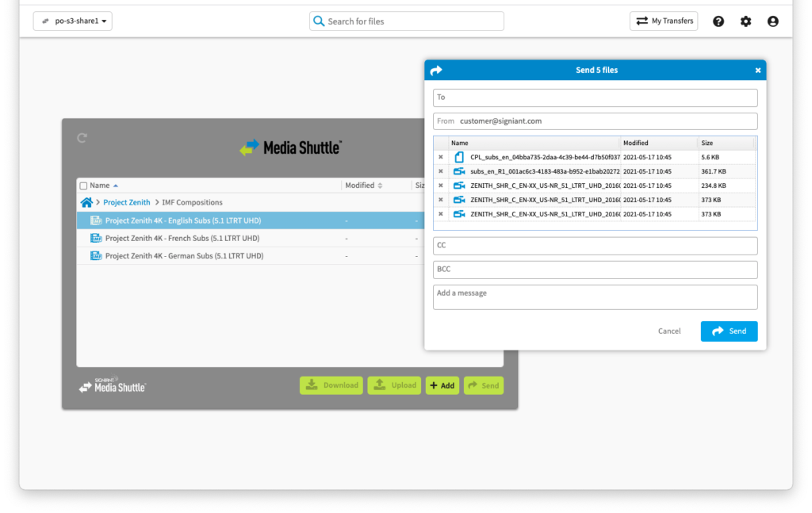Cancel the send dialog

[669, 331]
